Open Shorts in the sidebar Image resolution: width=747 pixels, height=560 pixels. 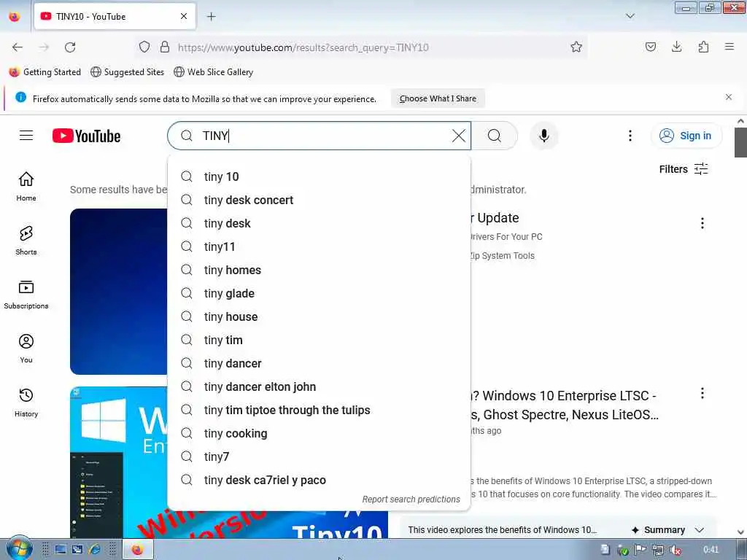pos(26,241)
